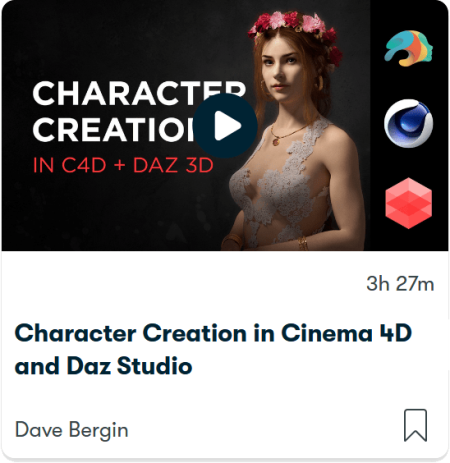This screenshot has height=463, width=450.
Task: Click the white CREATION word in thumbnail
Action: tap(115, 130)
